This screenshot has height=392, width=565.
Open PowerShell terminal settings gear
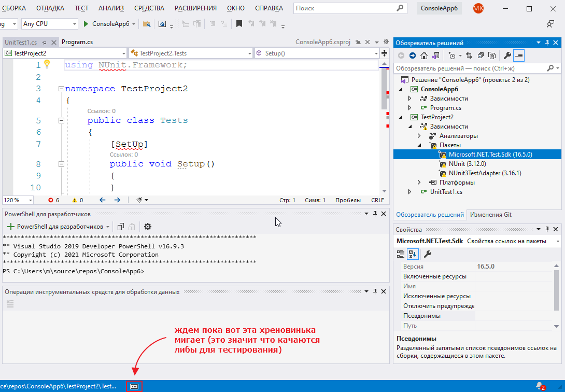pos(148,227)
